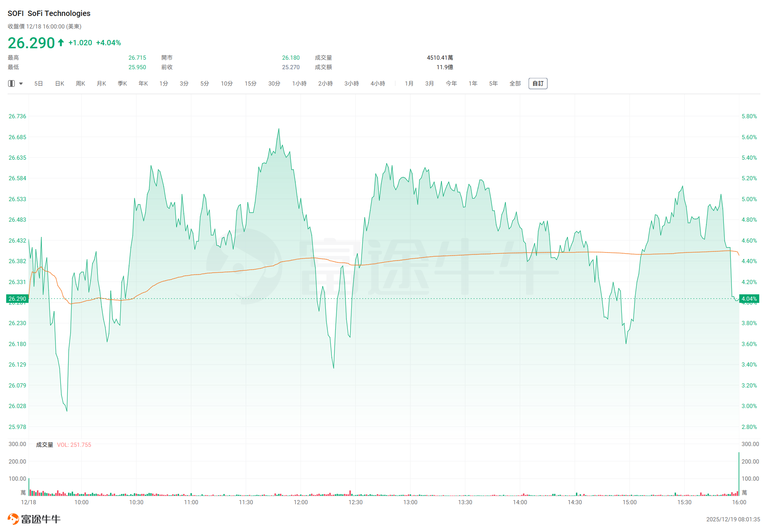
Task: Show the 今年 year-to-date range
Action: pyautogui.click(x=451, y=83)
